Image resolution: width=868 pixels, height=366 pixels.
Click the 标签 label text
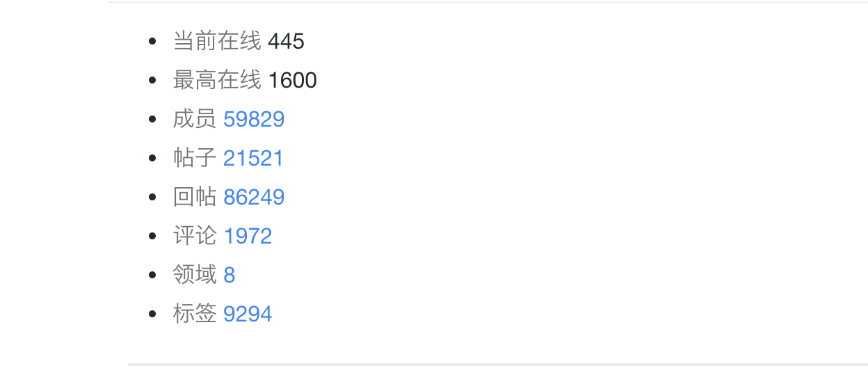pos(195,314)
